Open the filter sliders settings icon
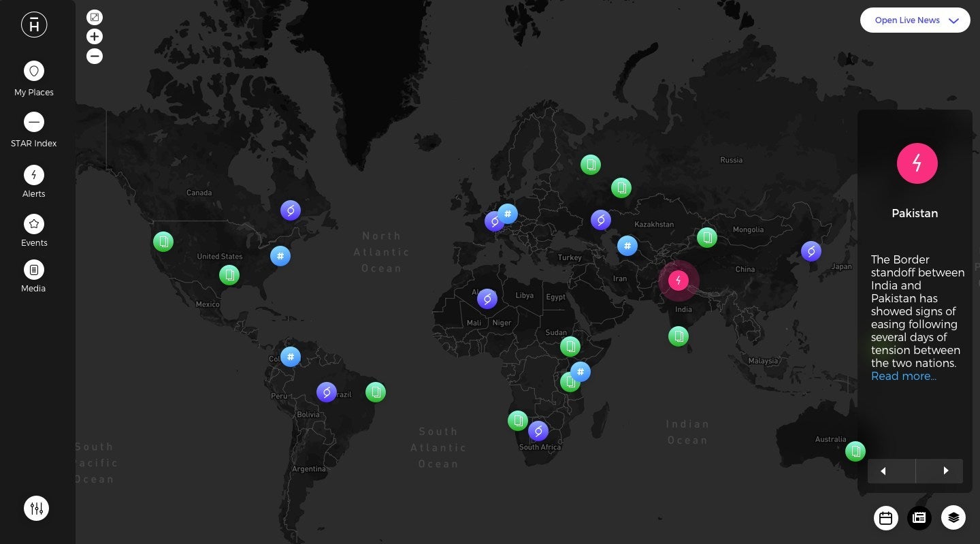The image size is (980, 544). (x=37, y=508)
